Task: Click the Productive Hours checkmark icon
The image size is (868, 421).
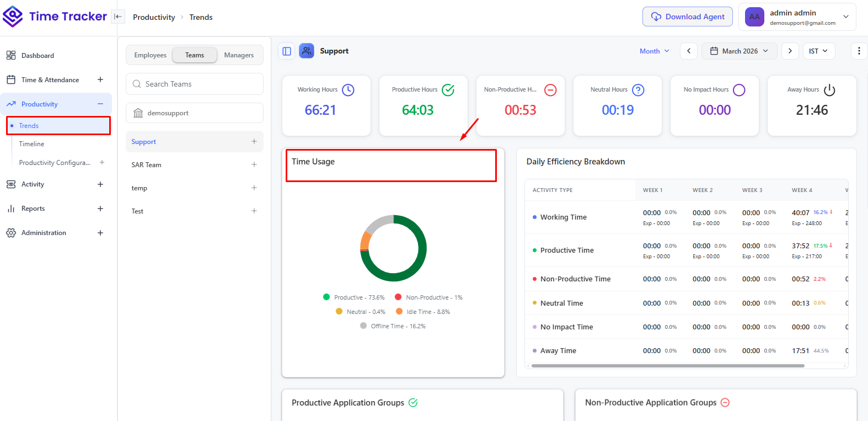Action: (x=448, y=90)
